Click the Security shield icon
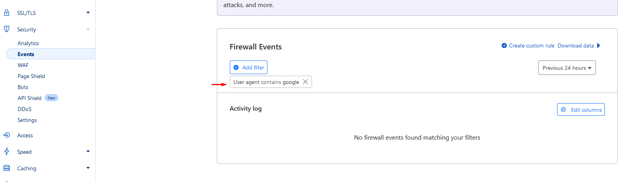 click(x=7, y=29)
